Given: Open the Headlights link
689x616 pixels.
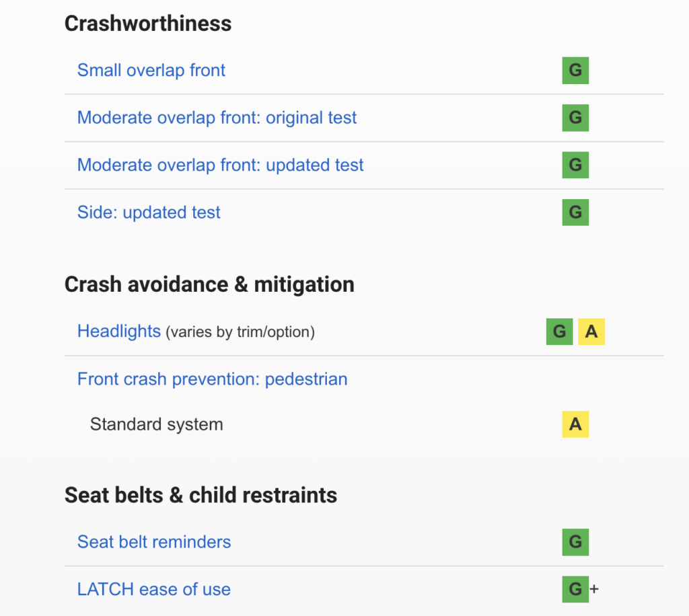Looking at the screenshot, I should click(x=119, y=332).
